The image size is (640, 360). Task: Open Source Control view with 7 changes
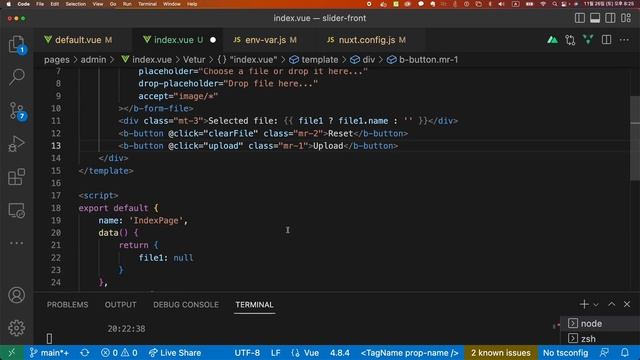[16, 111]
